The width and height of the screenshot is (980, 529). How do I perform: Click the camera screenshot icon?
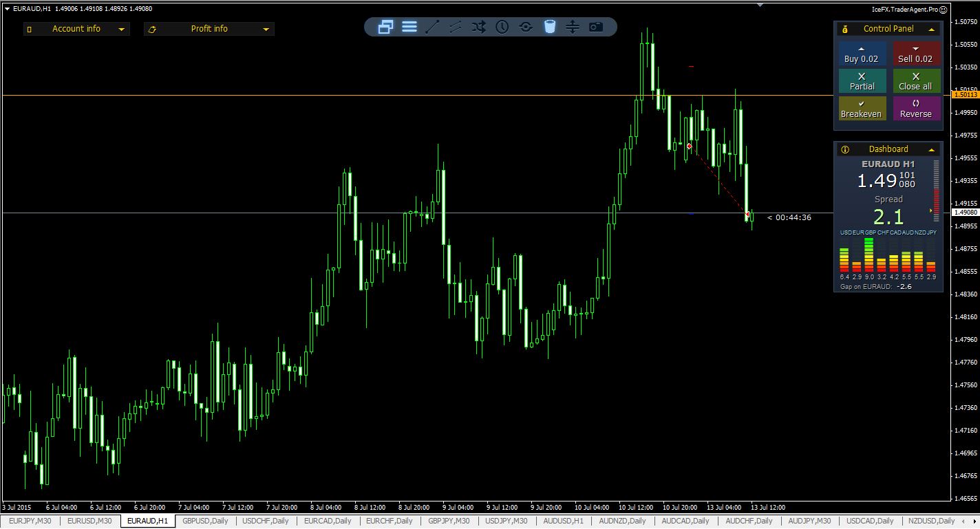(x=596, y=27)
